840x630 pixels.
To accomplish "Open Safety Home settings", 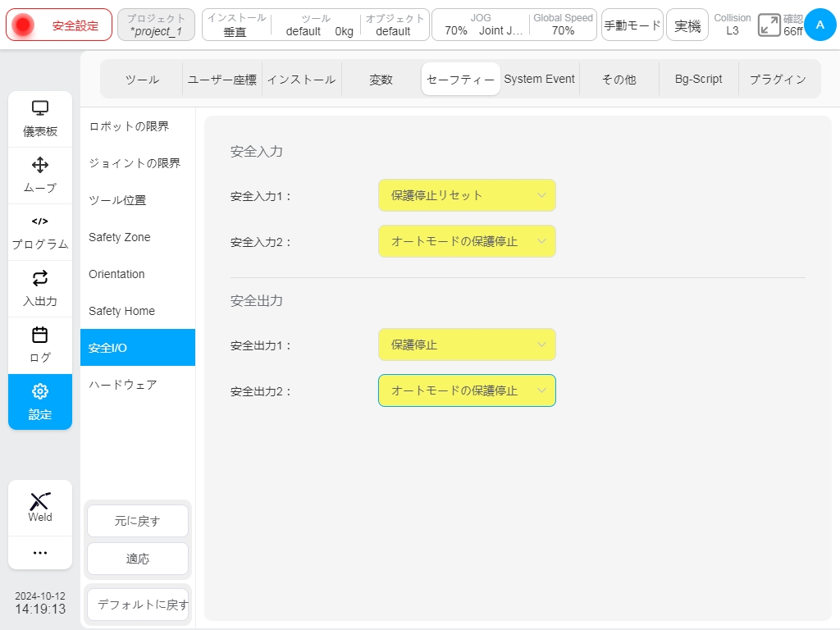I will [138, 311].
